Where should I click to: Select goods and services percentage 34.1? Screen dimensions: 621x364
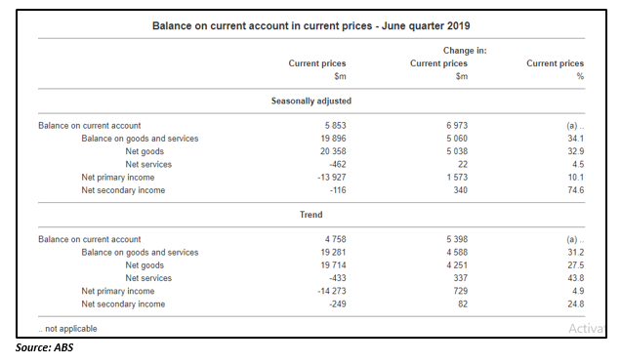click(x=575, y=139)
